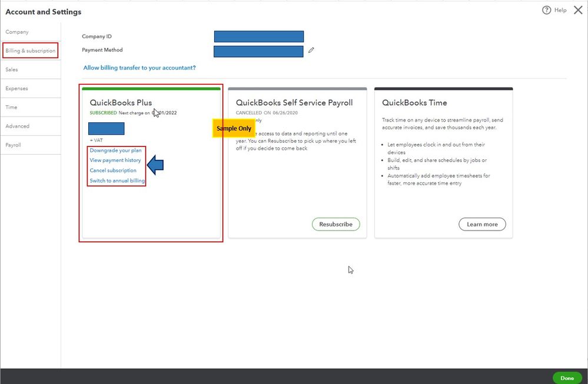Click Learn more on QuickBooks Time
This screenshot has width=588, height=384.
[482, 225]
